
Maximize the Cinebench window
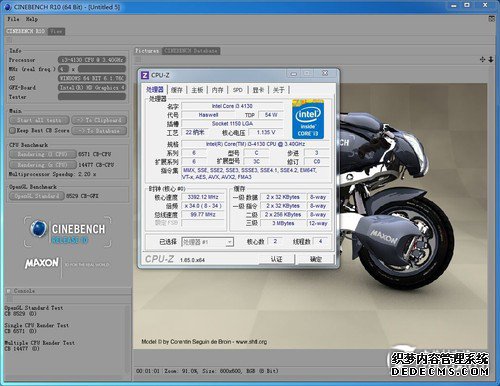point(467,5)
